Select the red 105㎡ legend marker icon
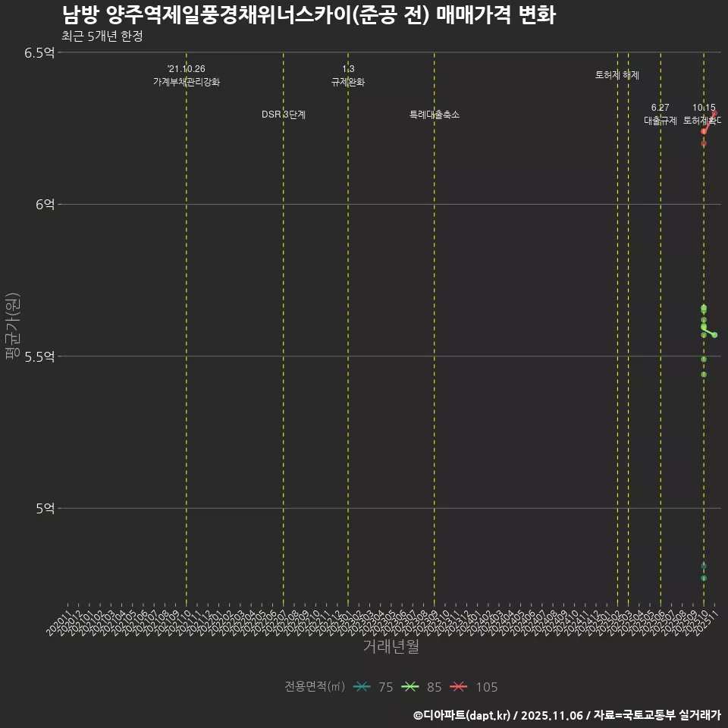The height and width of the screenshot is (728, 728). tap(458, 686)
